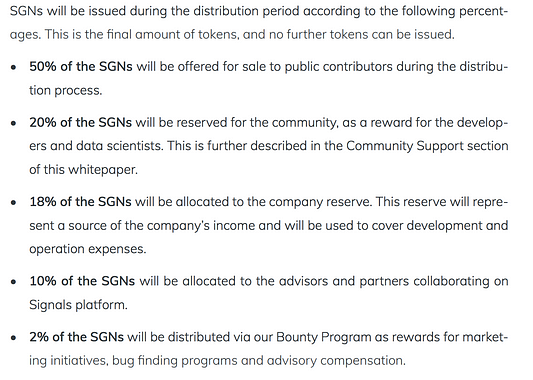The height and width of the screenshot is (380, 533).
Task: Click the words 'Community Support section'
Action: point(427,146)
